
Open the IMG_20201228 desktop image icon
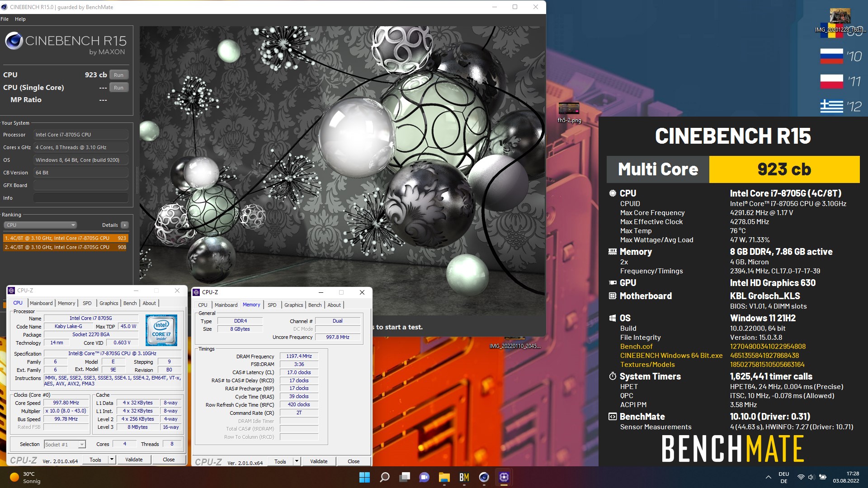tap(840, 21)
